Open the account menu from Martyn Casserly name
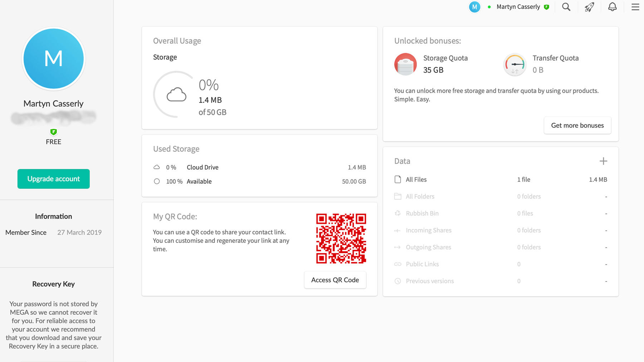 [x=518, y=6]
